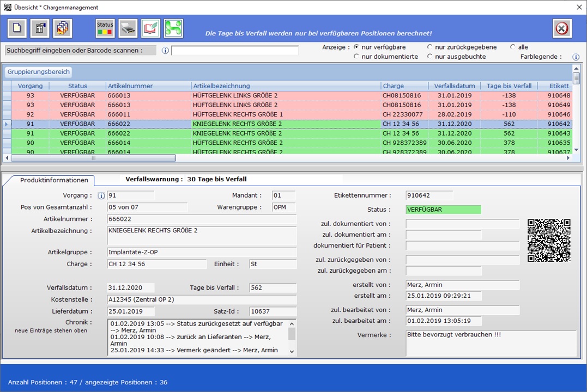
Task: Click the 'zul. bearbeitet am' timestamp field
Action: pos(443,321)
